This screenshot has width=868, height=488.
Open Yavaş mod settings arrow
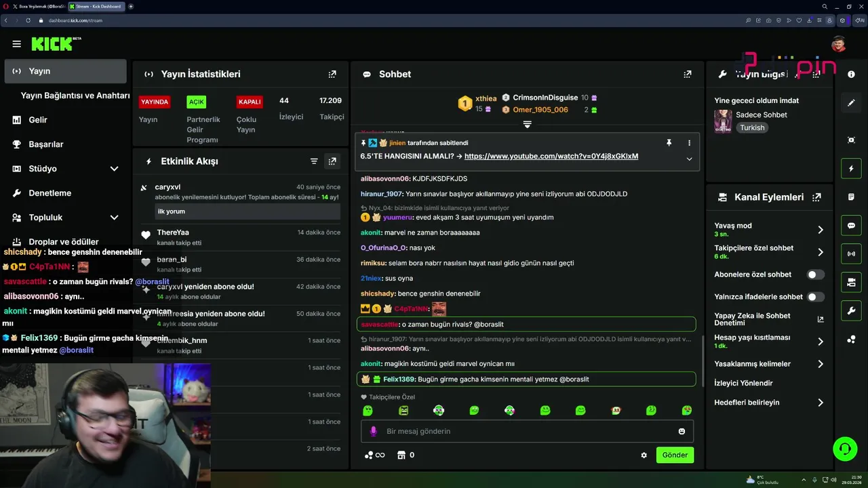(x=820, y=230)
